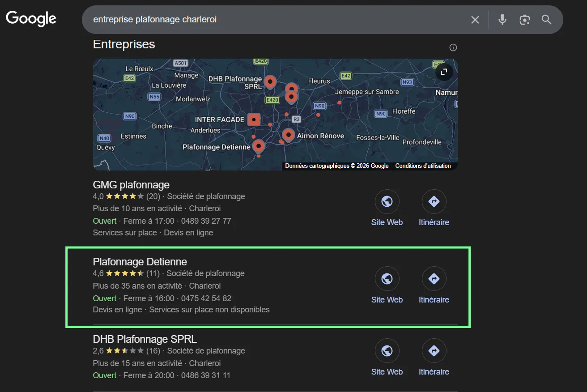This screenshot has height=392, width=587.
Task: Click phone number 0486 39 31 11
Action: point(206,375)
